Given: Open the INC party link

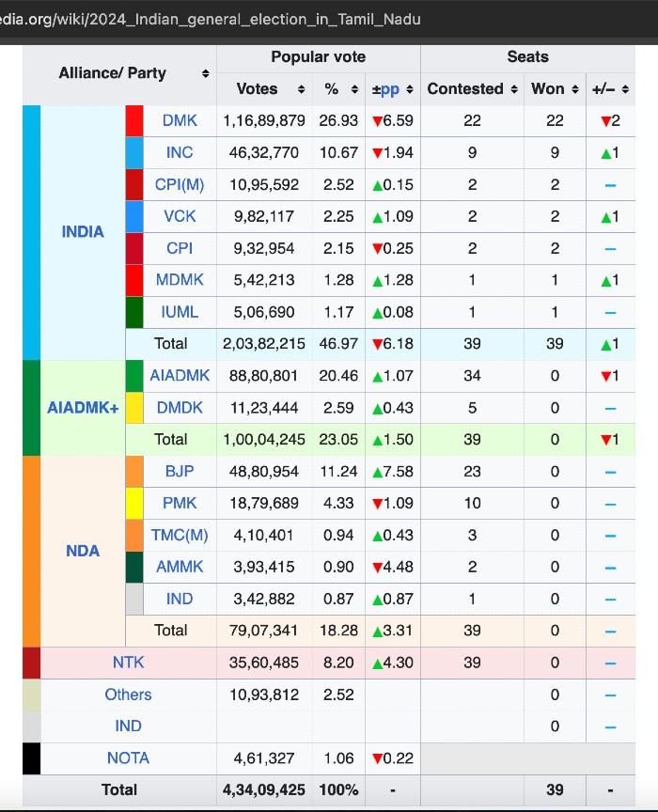Looking at the screenshot, I should 180,153.
